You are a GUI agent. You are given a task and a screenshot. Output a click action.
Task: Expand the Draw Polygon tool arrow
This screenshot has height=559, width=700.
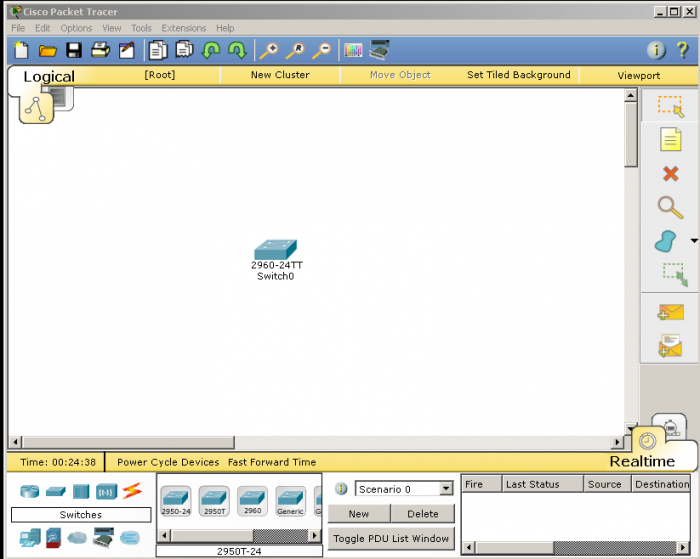coord(694,241)
